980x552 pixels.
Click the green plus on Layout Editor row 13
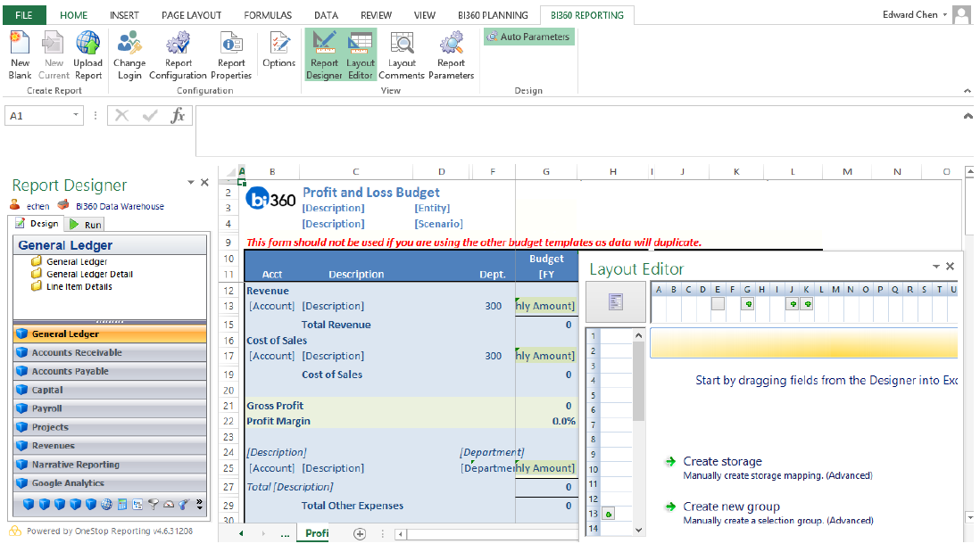coord(608,514)
